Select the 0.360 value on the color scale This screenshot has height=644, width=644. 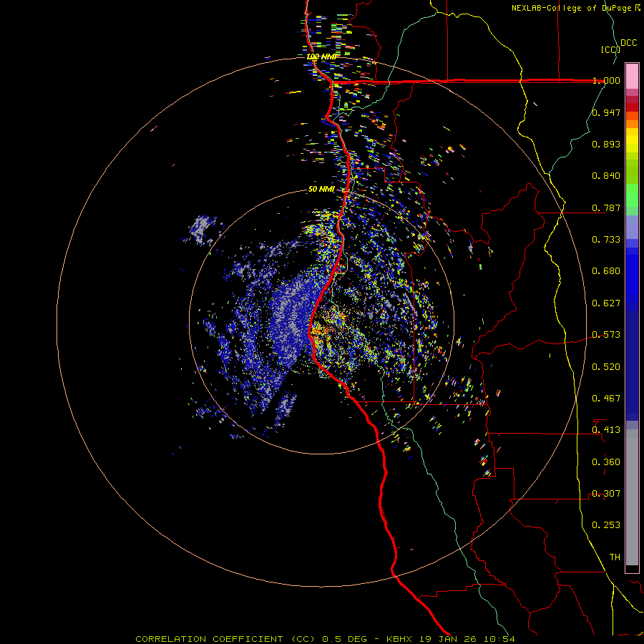(x=606, y=462)
